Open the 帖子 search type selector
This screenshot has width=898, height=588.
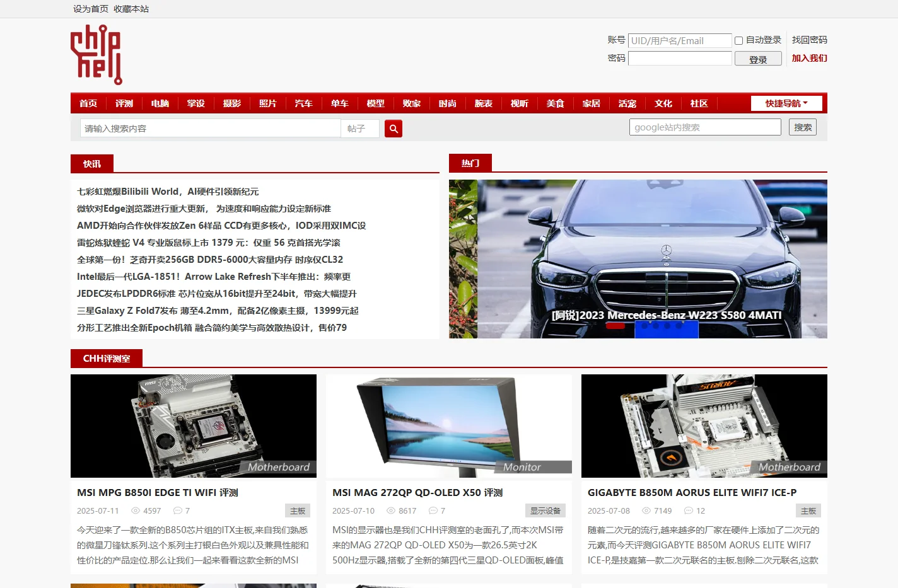click(360, 129)
